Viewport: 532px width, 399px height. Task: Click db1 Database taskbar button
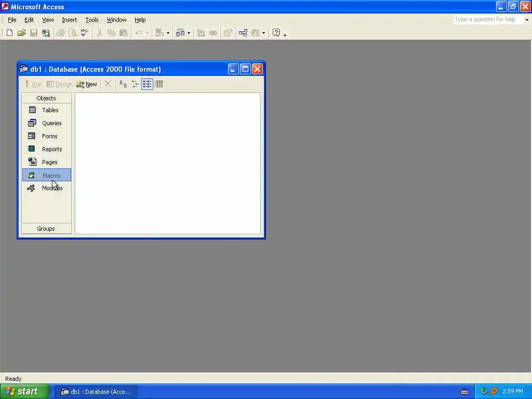(96, 392)
